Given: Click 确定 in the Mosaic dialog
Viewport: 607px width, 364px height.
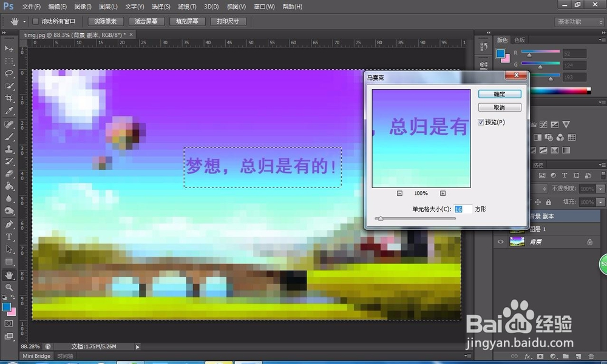Looking at the screenshot, I should [499, 93].
